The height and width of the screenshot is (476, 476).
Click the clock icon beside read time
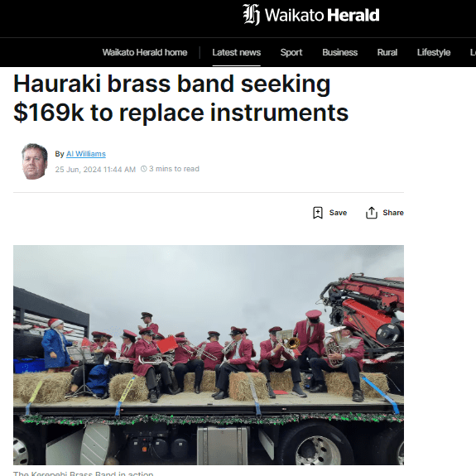coord(143,169)
